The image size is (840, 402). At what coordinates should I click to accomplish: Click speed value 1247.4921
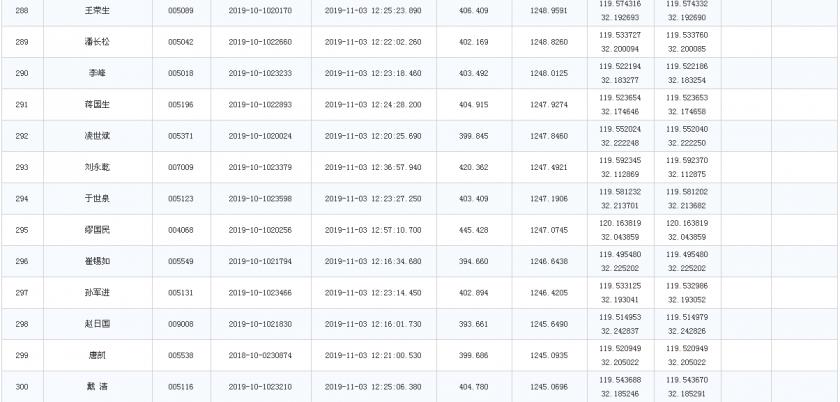click(549, 167)
